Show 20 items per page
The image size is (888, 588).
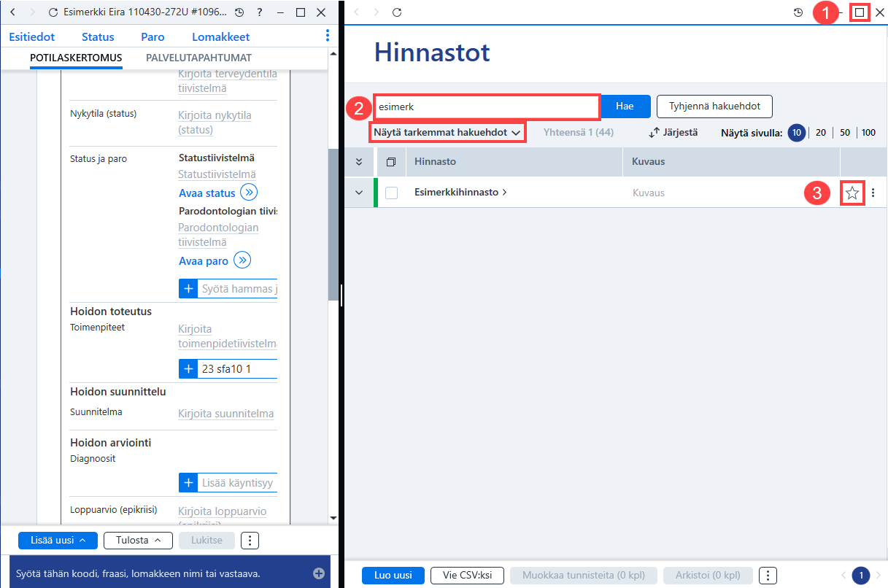pos(821,133)
